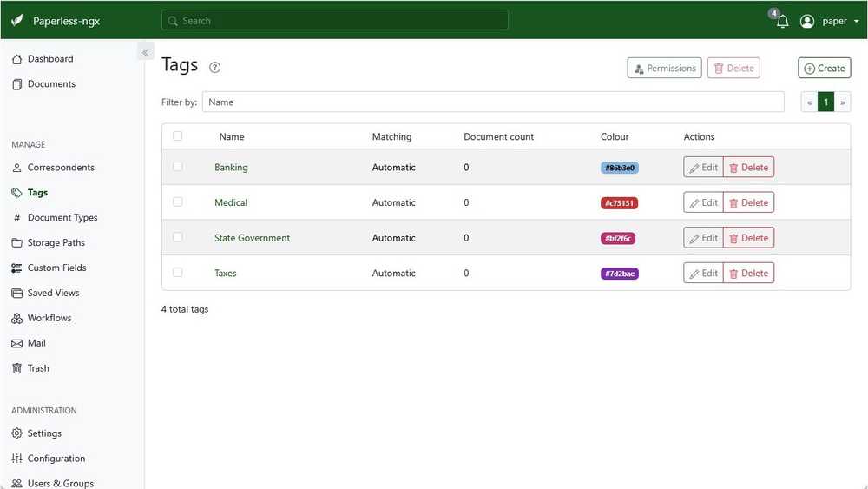Screen dimensions: 868x489
Task: Edit the Taxes tag
Action: click(x=704, y=274)
